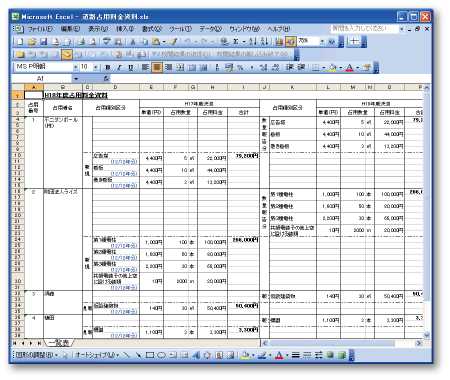This screenshot has height=380, width=450.
Task: Select the 一覧表 sheet tab
Action: [x=59, y=343]
